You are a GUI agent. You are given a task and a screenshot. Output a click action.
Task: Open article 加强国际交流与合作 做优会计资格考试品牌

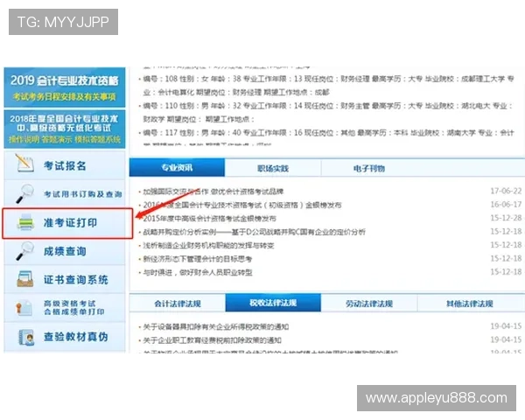pos(213,192)
